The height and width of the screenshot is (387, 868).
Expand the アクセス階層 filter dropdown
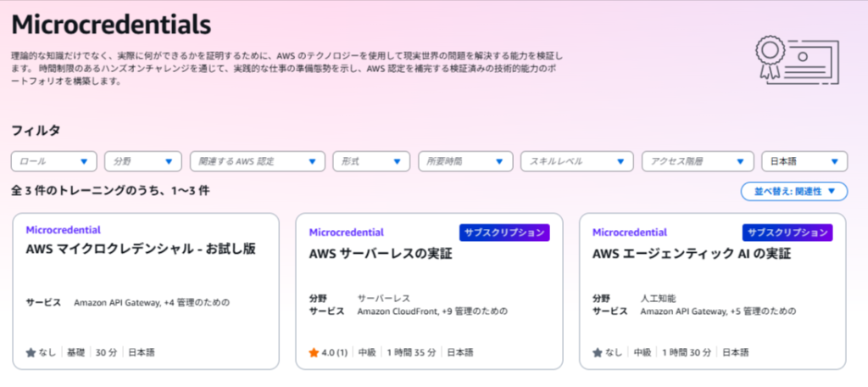[x=697, y=161]
